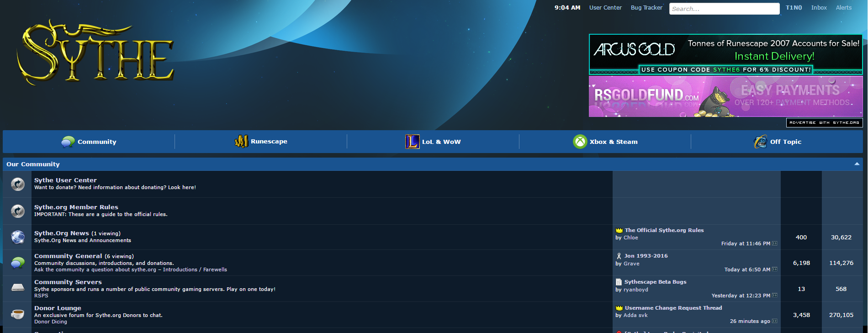Open the Alerts menu
This screenshot has width=868, height=333.
(843, 8)
